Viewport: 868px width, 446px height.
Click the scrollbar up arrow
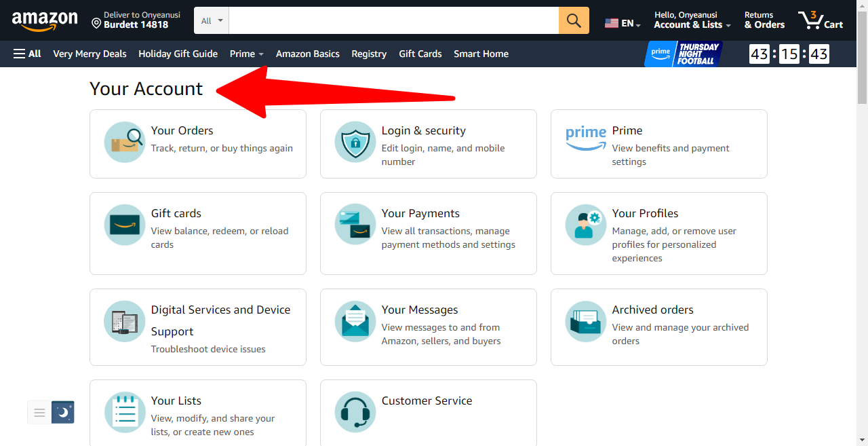(862, 5)
